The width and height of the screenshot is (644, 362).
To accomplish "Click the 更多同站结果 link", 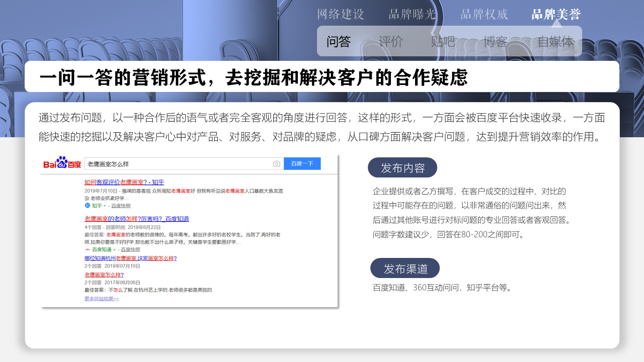I will 102,299.
